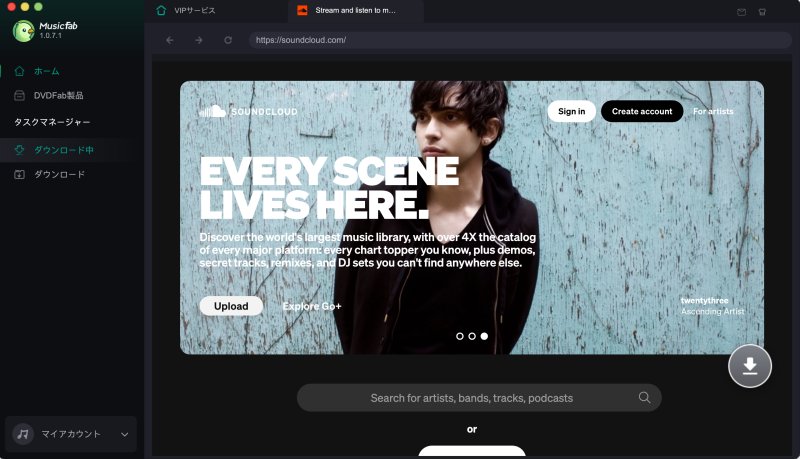
Task: Click the magnifying glass search icon
Action: (x=644, y=397)
